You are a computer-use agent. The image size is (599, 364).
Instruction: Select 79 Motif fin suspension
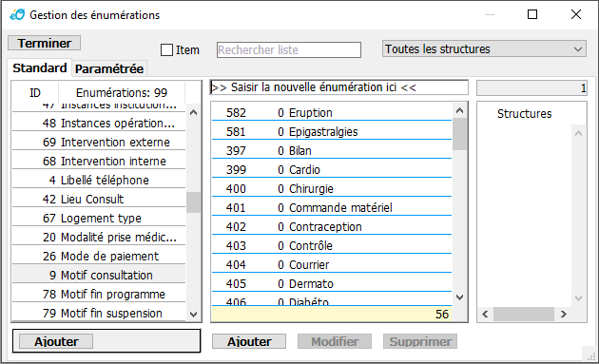click(x=99, y=314)
